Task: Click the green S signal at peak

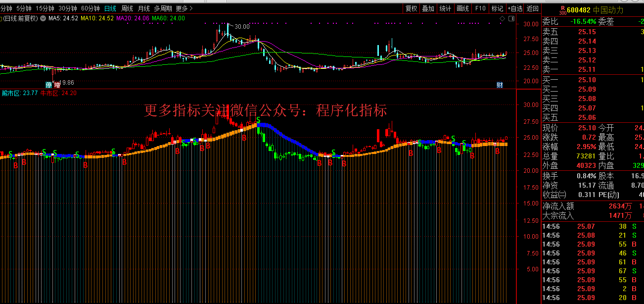Action: tap(258, 119)
